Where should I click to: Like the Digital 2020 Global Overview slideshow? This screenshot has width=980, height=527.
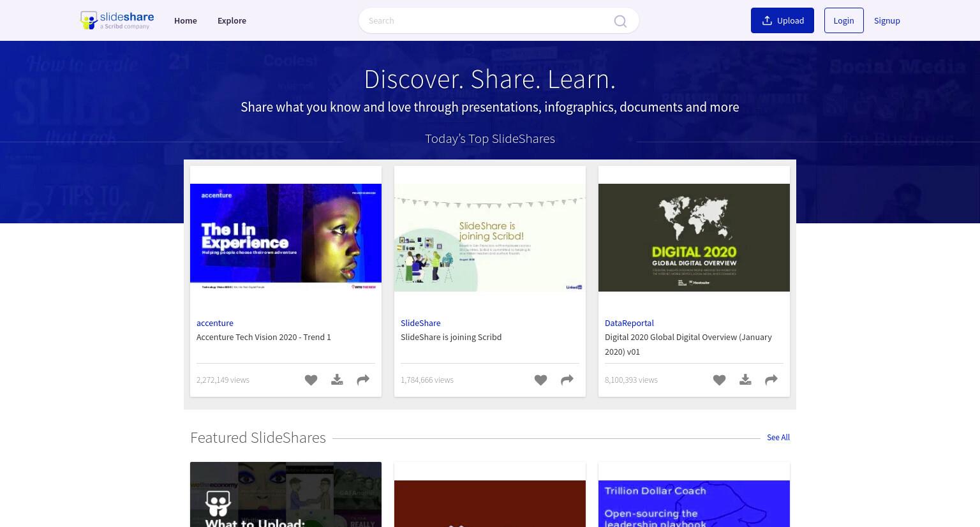coord(719,380)
